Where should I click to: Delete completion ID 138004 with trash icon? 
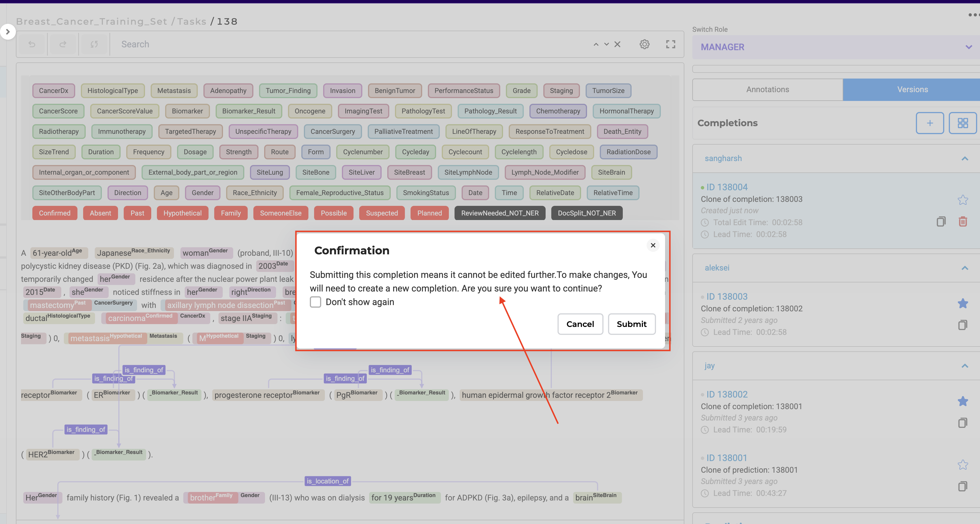[962, 221]
